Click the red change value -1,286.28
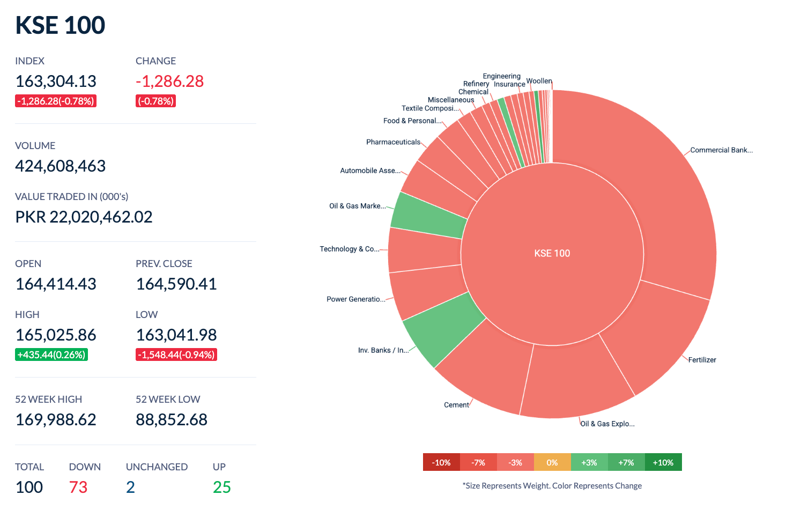Image resolution: width=786 pixels, height=532 pixels. 169,81
